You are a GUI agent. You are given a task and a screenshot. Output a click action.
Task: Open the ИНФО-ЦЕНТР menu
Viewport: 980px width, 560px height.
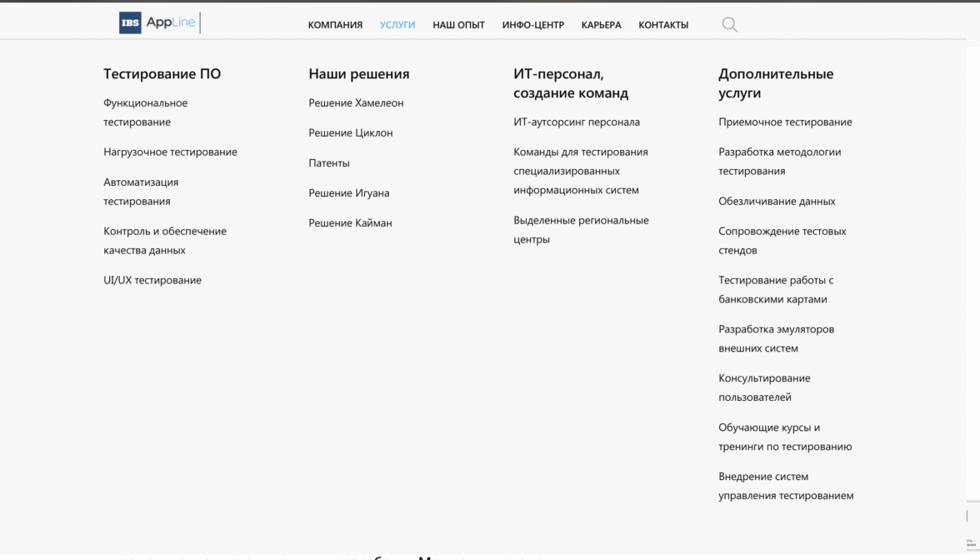point(532,25)
